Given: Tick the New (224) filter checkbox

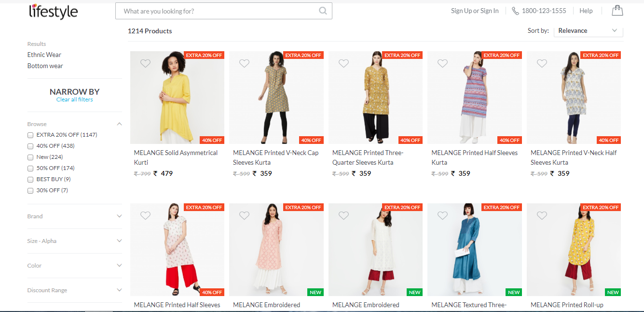Looking at the screenshot, I should coord(30,157).
